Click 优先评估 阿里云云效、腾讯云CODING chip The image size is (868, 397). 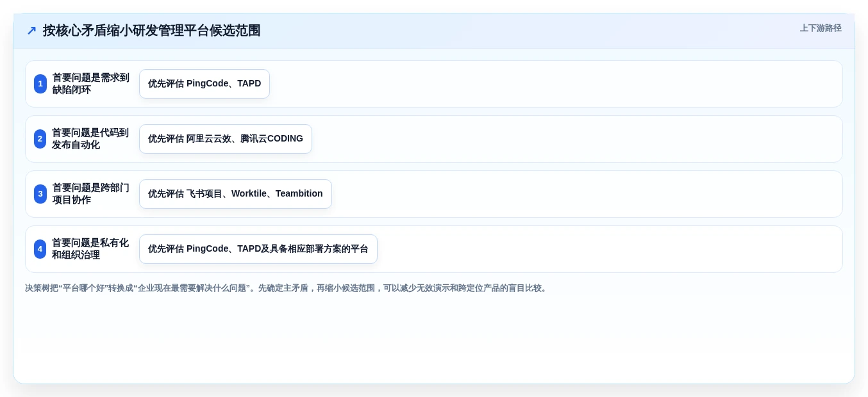pyautogui.click(x=226, y=139)
